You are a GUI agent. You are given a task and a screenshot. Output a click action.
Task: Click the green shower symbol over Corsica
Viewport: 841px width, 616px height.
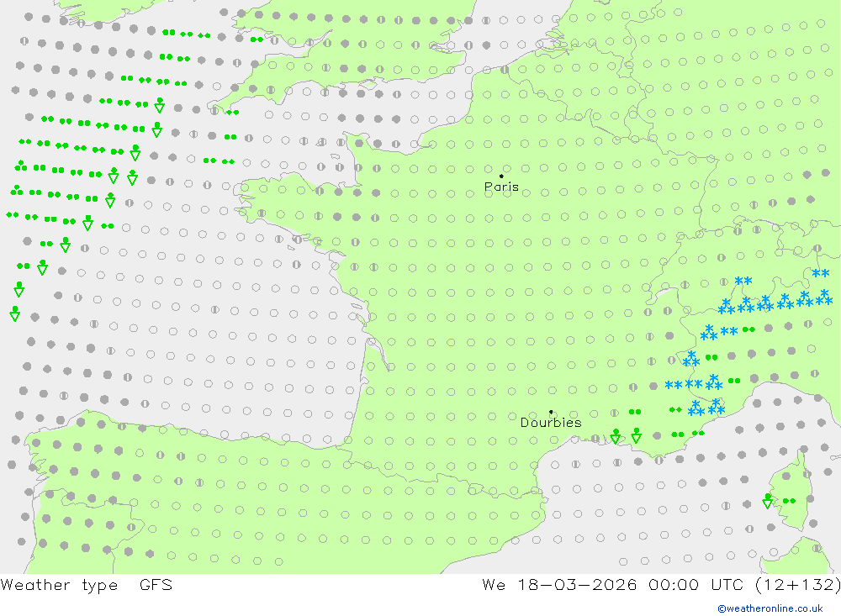pyautogui.click(x=768, y=501)
